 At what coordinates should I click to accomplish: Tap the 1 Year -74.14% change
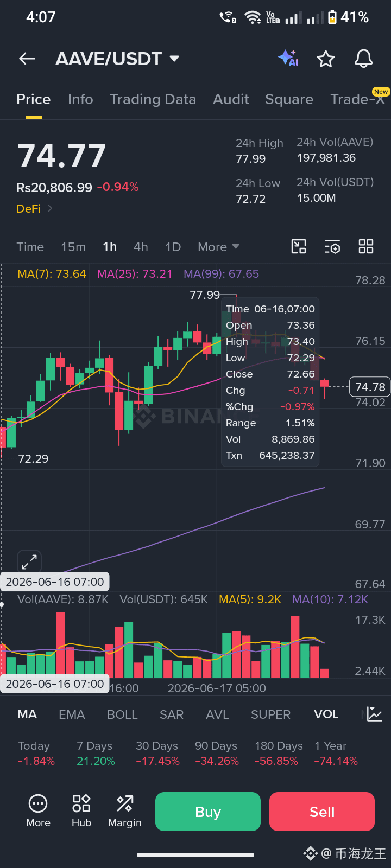pyautogui.click(x=336, y=754)
